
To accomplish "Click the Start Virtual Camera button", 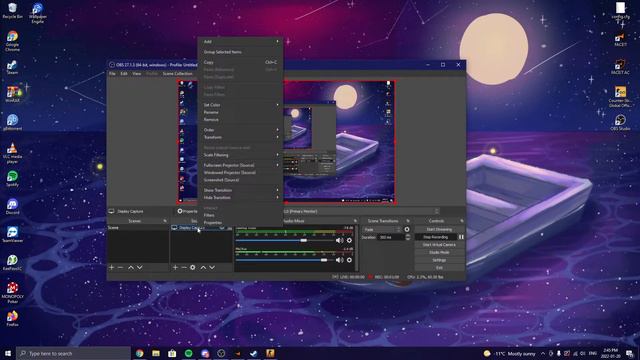I will 439,244.
